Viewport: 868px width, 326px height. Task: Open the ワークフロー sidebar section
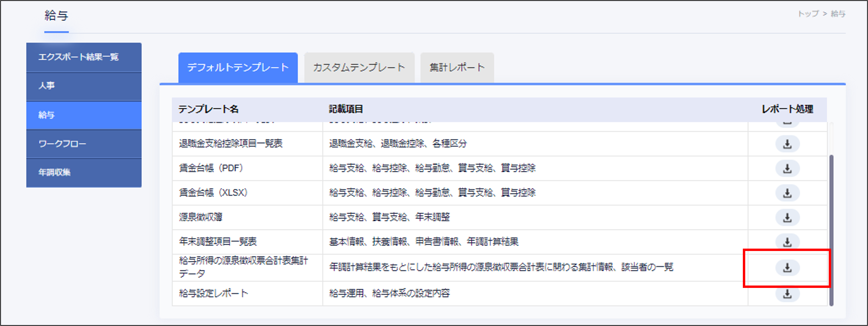pos(84,143)
